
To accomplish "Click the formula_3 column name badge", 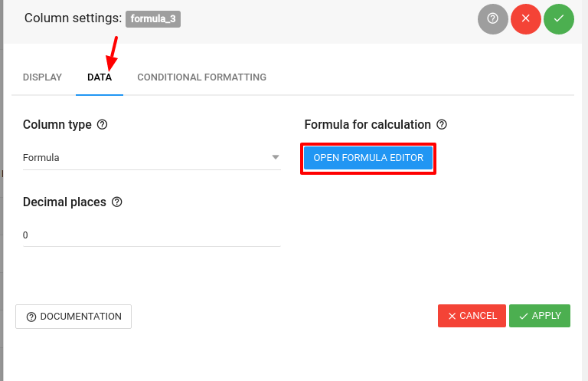I will coord(153,18).
